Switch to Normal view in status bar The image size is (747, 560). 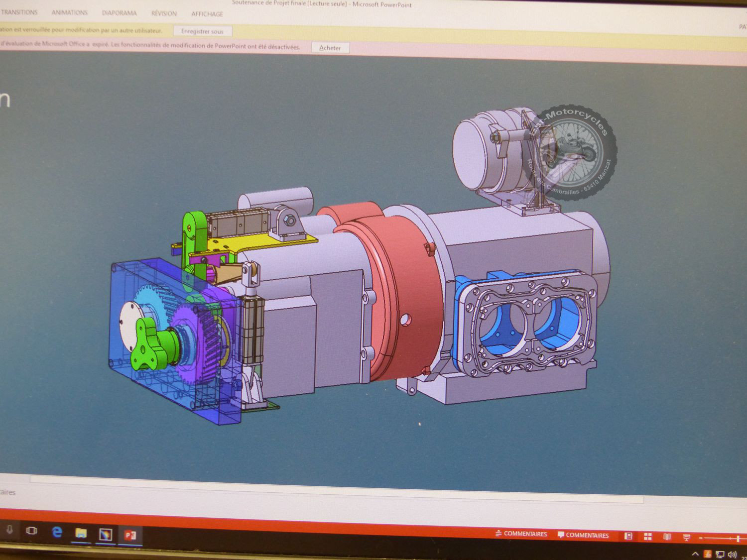coord(628,536)
